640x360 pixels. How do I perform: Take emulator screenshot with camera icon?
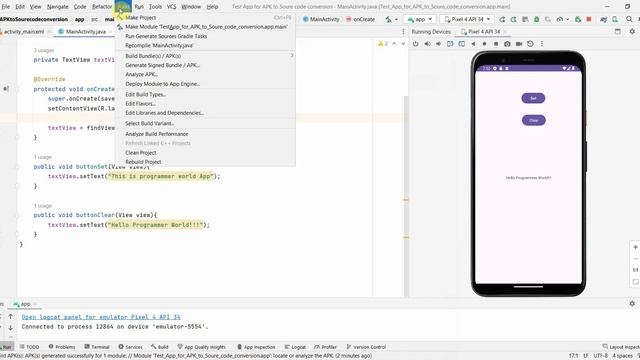pos(507,44)
